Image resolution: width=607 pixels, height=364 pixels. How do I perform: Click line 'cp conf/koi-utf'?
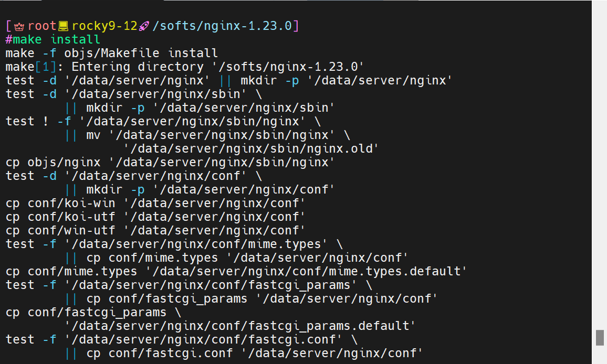coord(155,217)
